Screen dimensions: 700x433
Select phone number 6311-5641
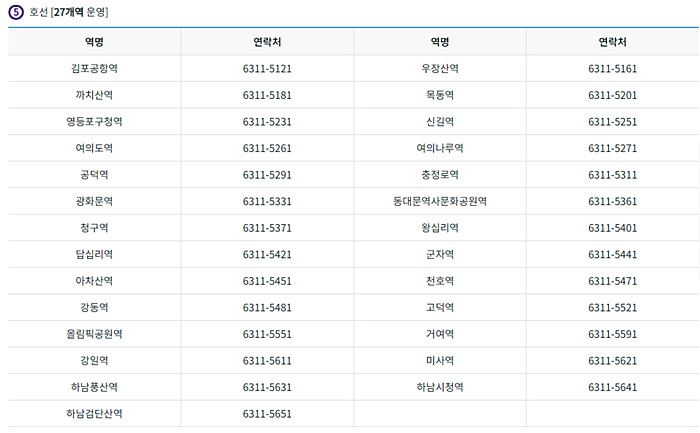click(x=612, y=387)
